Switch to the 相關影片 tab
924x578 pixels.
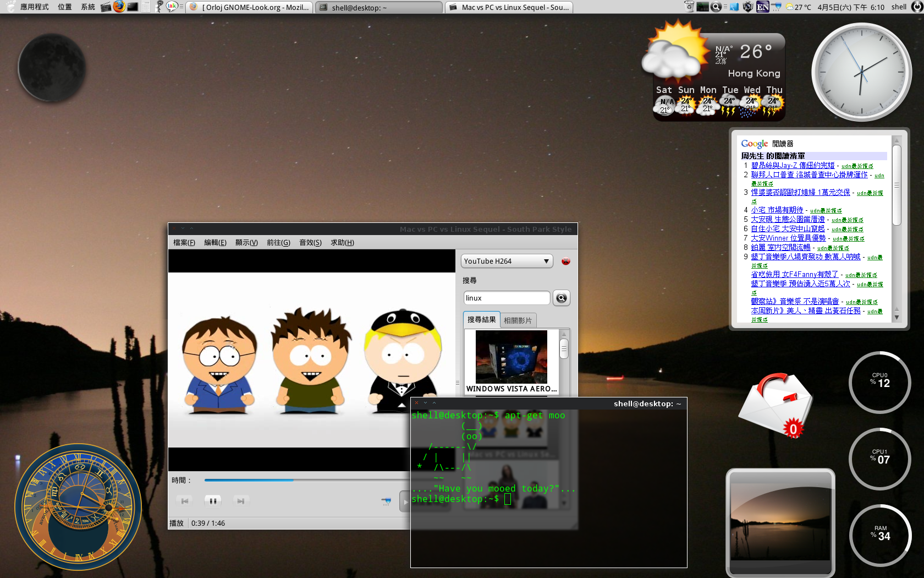click(x=518, y=320)
